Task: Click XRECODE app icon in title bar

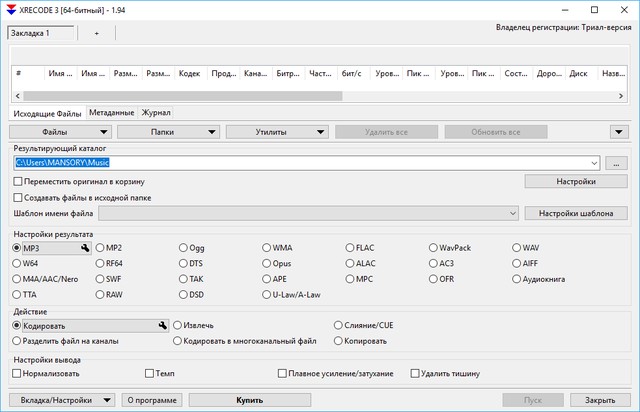Action: pos(11,9)
